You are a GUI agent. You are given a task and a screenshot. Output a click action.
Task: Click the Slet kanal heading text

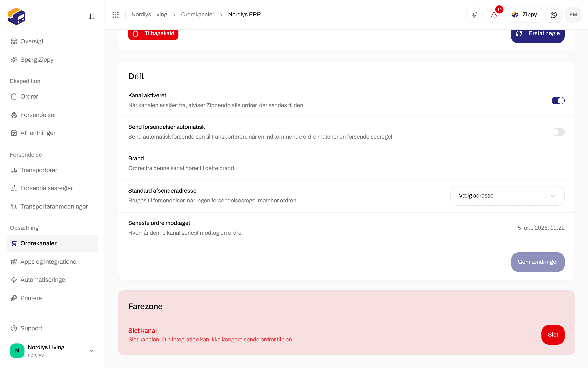(x=142, y=331)
